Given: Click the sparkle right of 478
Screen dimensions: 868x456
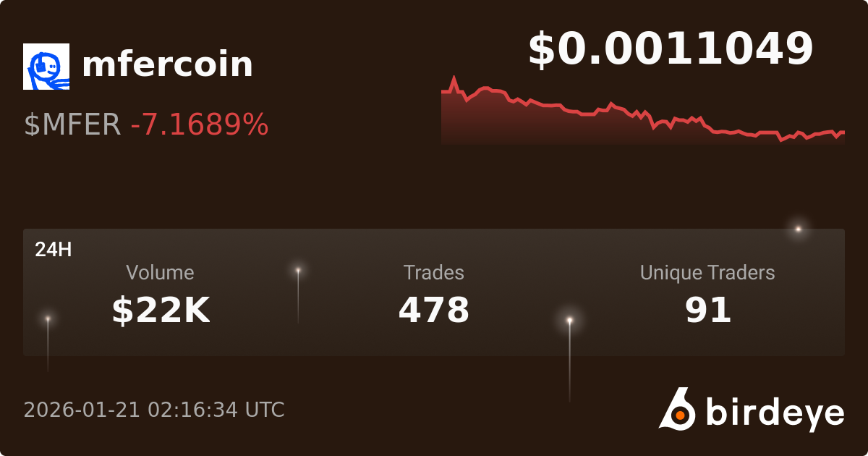Looking at the screenshot, I should 570,320.
